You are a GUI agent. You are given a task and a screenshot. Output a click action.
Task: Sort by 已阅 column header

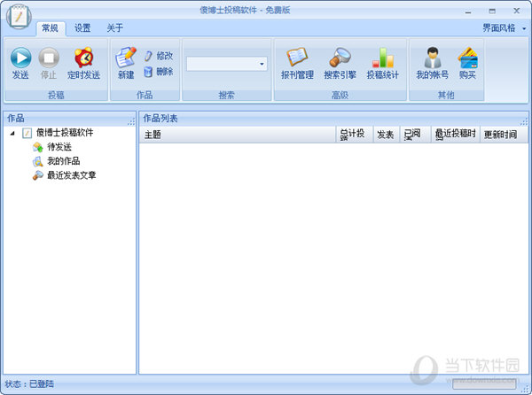[x=415, y=135]
